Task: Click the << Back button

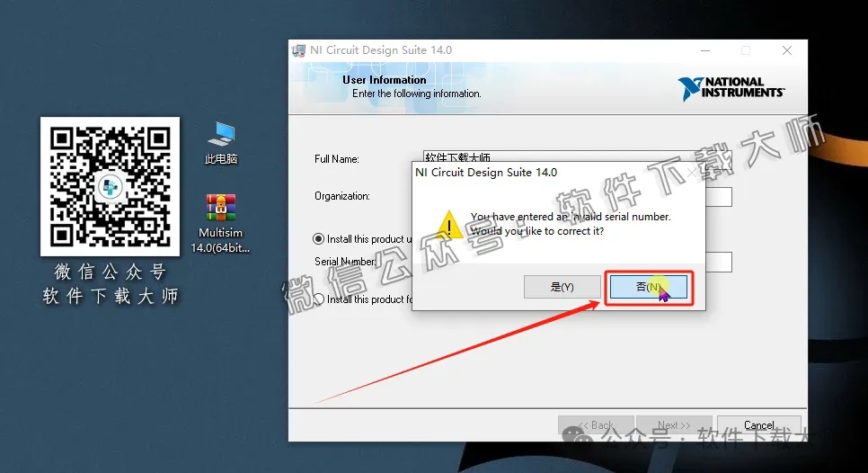Action: tap(596, 425)
